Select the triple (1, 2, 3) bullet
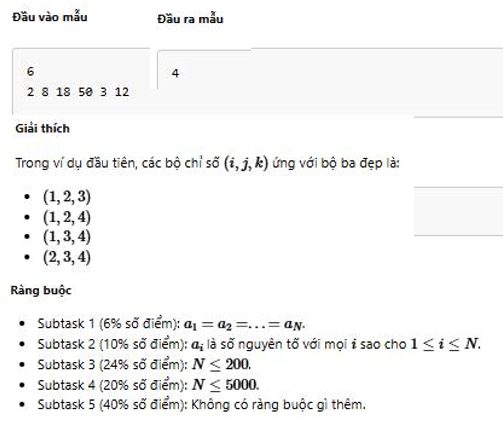The image size is (503, 421). (x=67, y=197)
